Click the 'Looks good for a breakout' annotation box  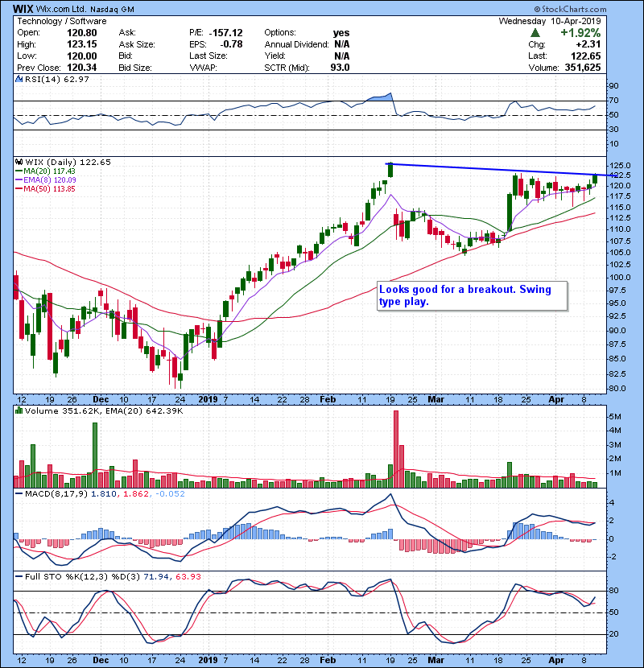473,295
